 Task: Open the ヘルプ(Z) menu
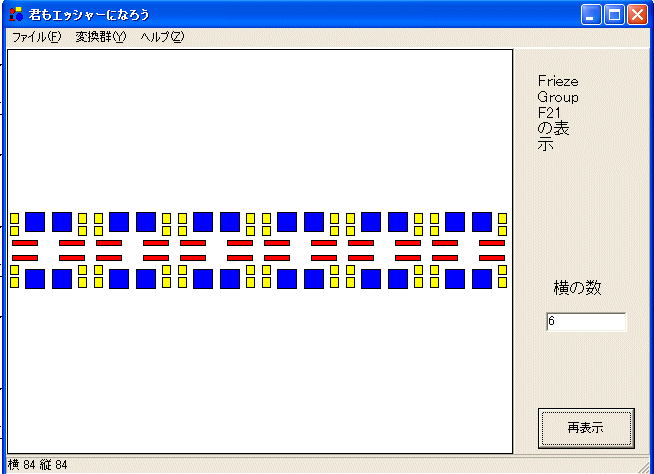click(162, 37)
